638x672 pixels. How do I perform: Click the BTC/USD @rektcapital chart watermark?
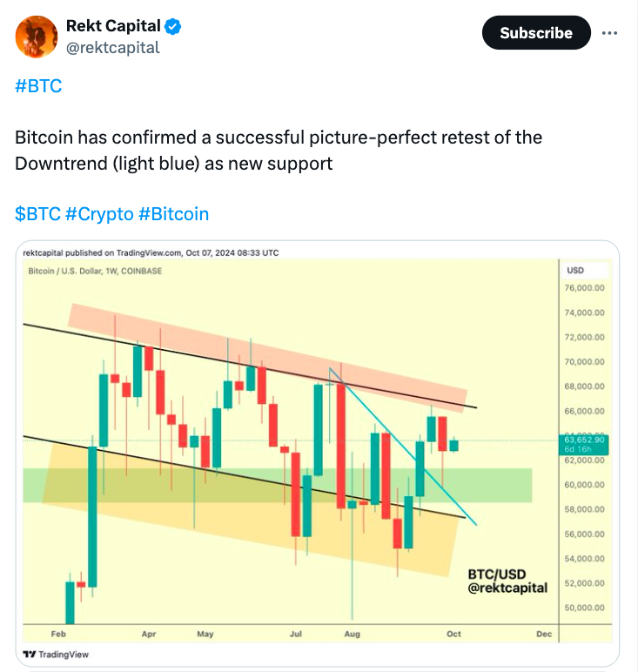click(507, 581)
